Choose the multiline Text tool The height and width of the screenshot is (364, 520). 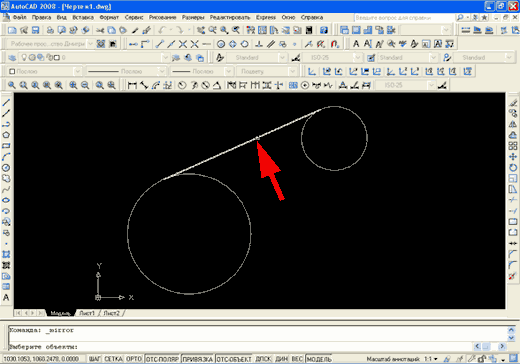[x=6, y=298]
